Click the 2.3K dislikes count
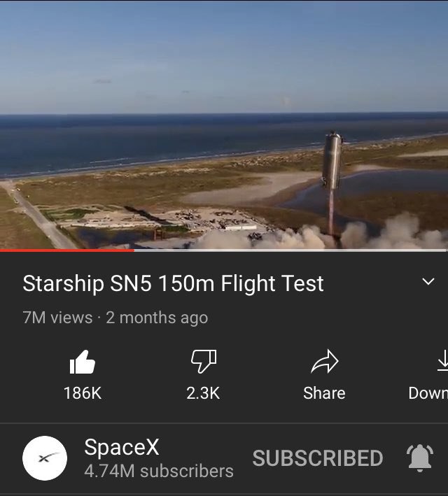Viewport: 448px width, 496px height. (x=203, y=393)
